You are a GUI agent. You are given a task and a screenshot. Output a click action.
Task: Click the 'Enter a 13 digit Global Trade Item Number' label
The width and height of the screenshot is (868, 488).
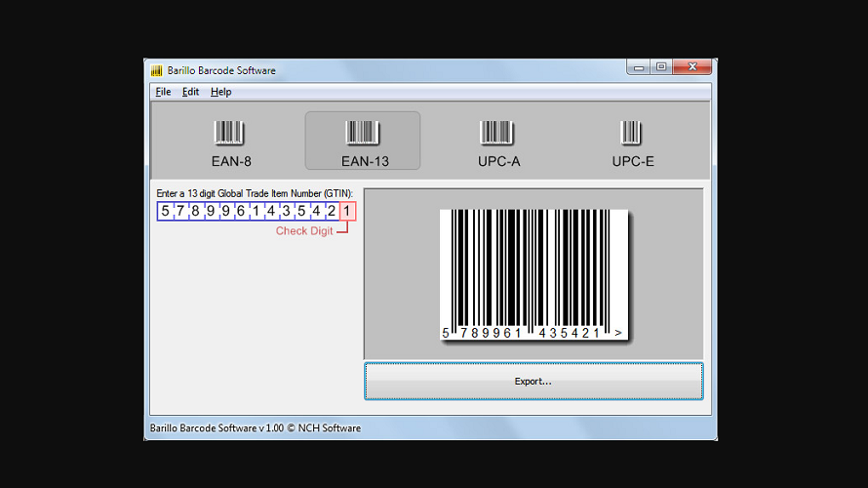click(255, 193)
